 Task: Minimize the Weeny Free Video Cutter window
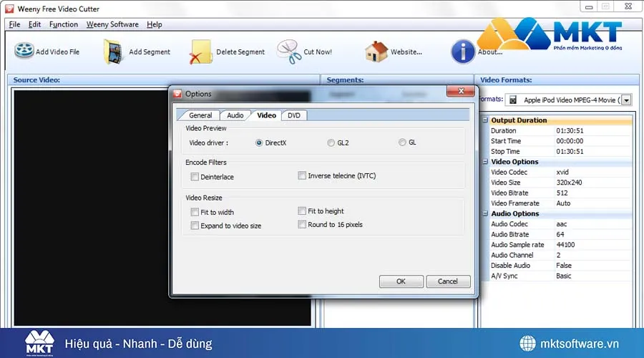coord(589,6)
